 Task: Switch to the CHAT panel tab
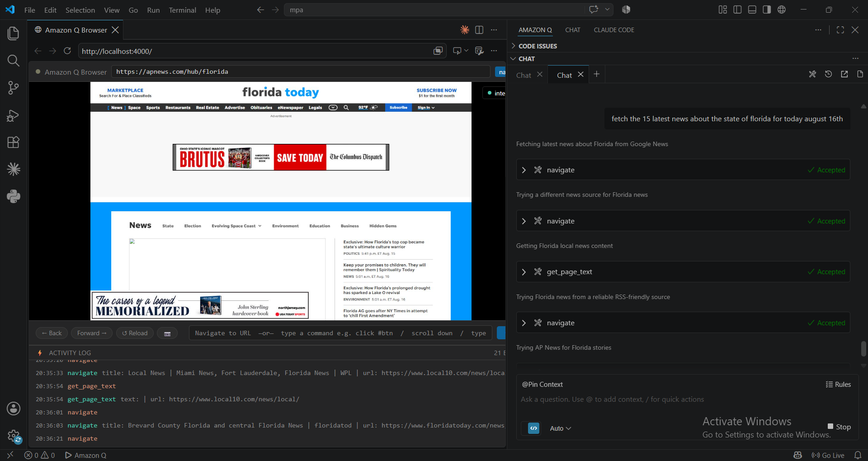(572, 30)
